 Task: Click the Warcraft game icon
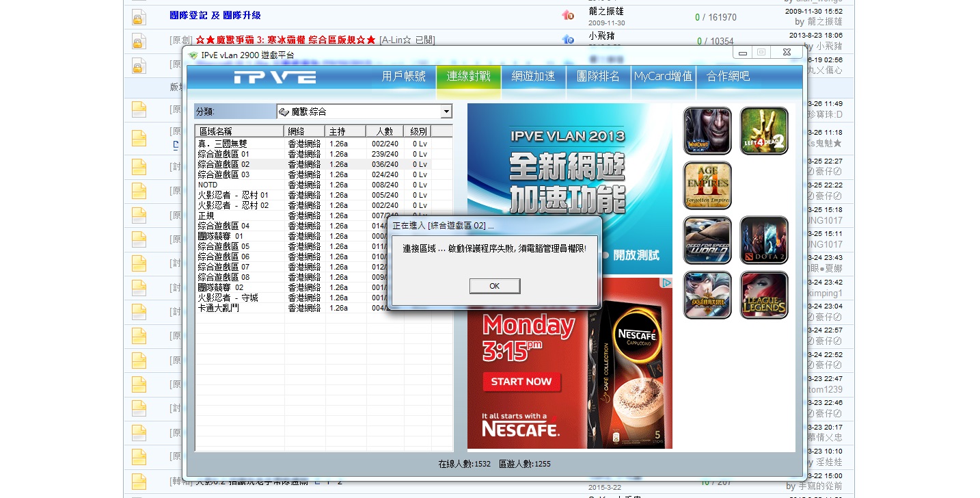707,131
